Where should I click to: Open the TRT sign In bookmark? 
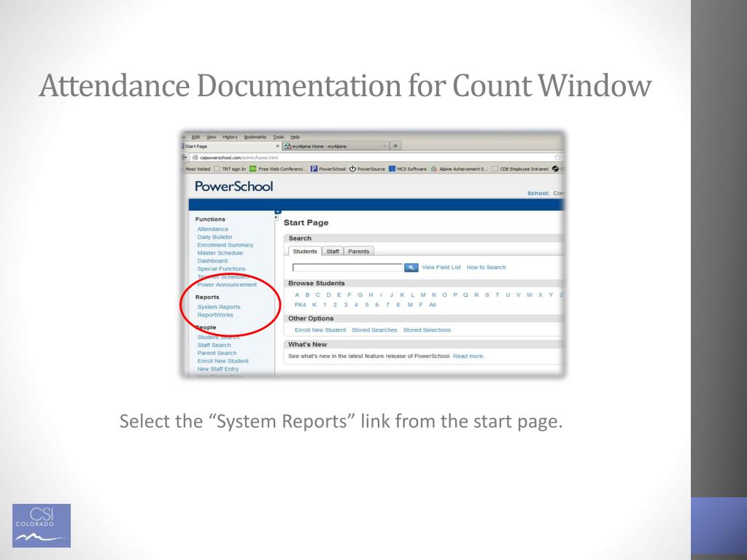tap(230, 168)
